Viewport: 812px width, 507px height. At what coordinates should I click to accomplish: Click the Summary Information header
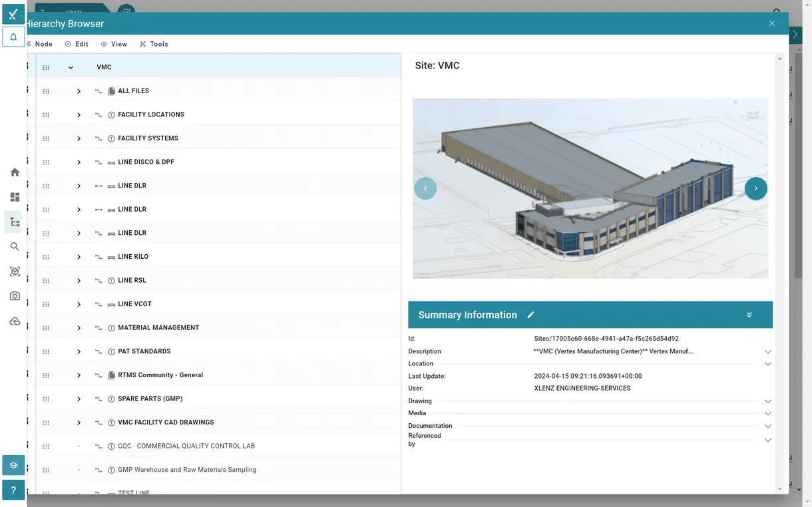(590, 315)
